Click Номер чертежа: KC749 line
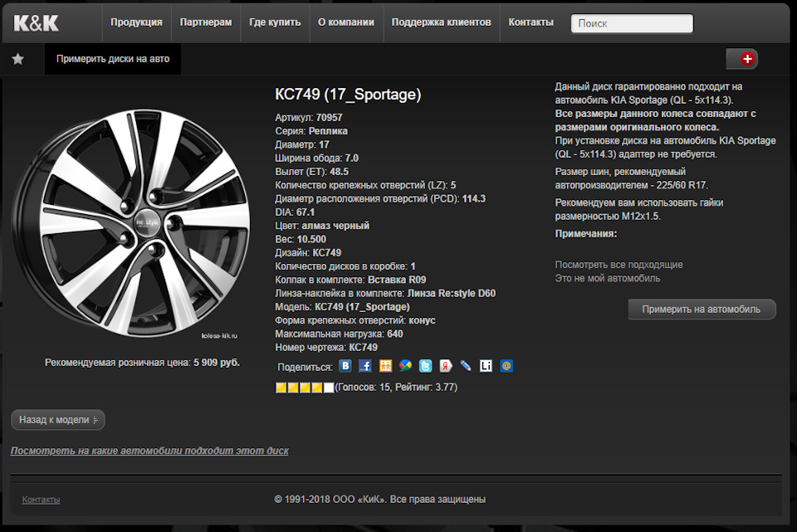 (326, 348)
